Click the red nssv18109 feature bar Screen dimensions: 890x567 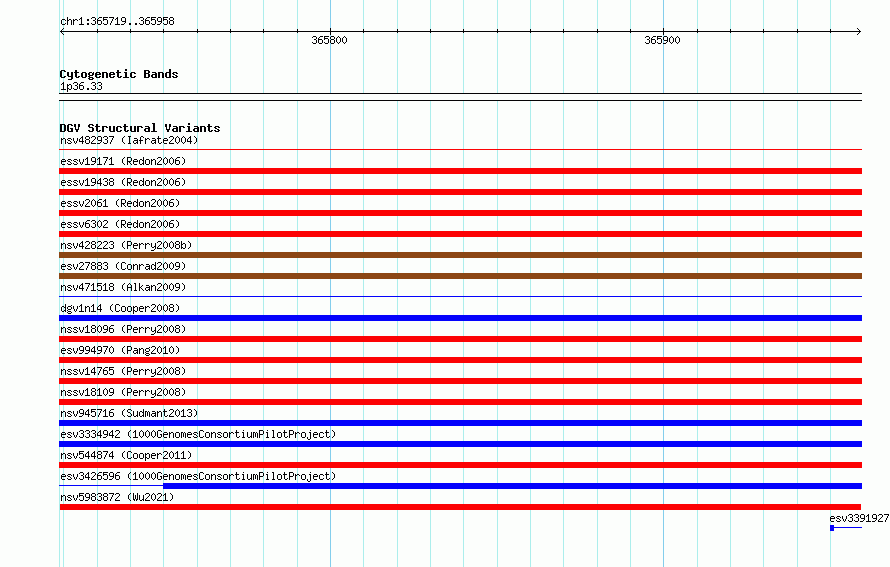click(460, 402)
